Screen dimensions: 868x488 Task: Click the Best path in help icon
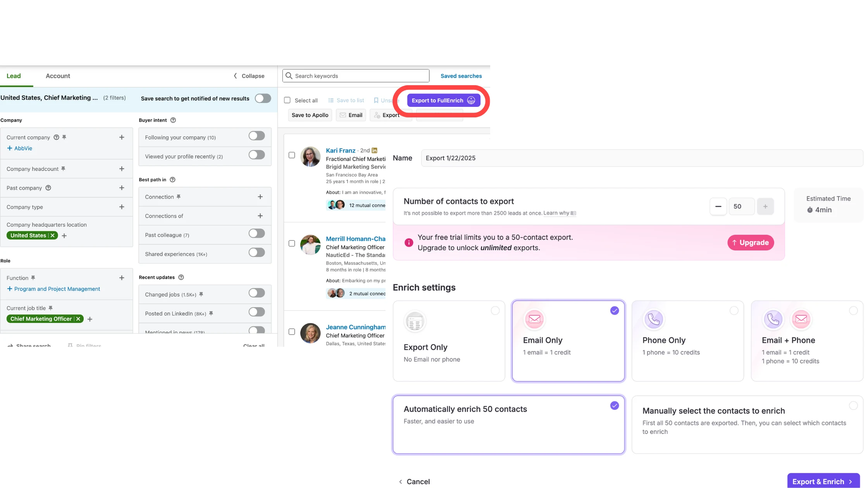pos(173,180)
